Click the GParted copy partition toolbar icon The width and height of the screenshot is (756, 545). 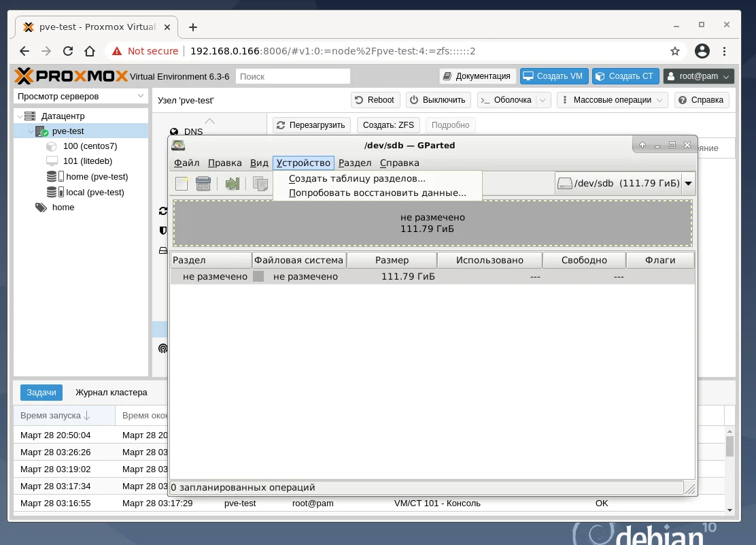coord(260,184)
